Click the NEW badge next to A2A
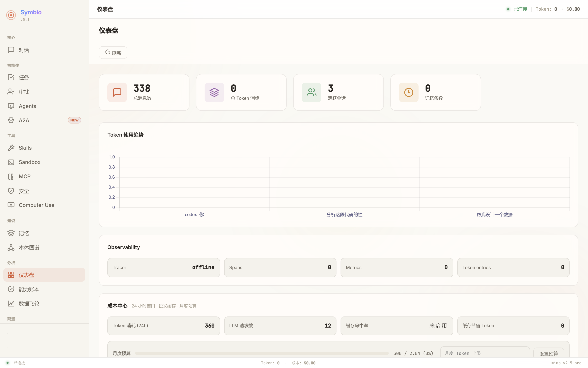This screenshot has height=368, width=588. click(x=74, y=120)
